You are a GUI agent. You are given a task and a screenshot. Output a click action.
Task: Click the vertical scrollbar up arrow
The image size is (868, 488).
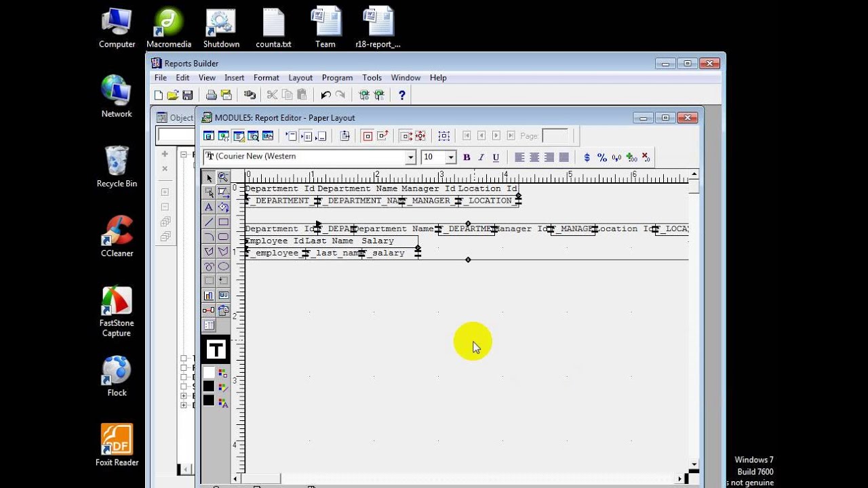pyautogui.click(x=694, y=176)
